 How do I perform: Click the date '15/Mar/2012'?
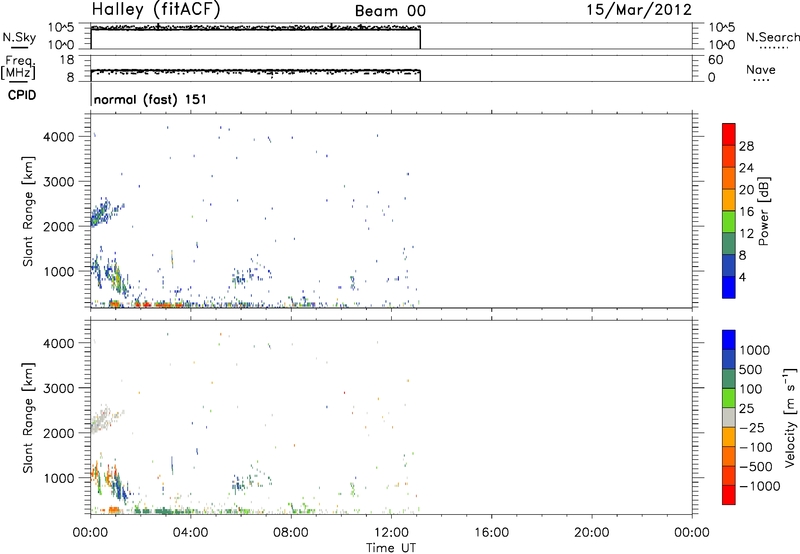pyautogui.click(x=639, y=10)
